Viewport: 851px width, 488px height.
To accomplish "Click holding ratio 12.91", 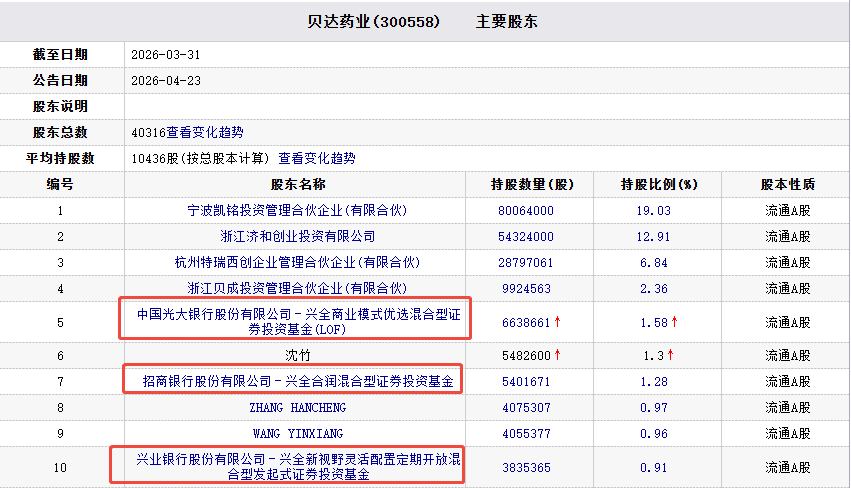I will click(653, 237).
